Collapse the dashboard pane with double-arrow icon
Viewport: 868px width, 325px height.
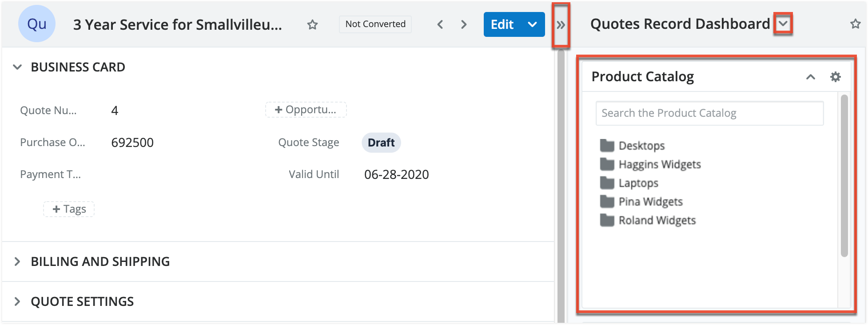[x=561, y=25]
